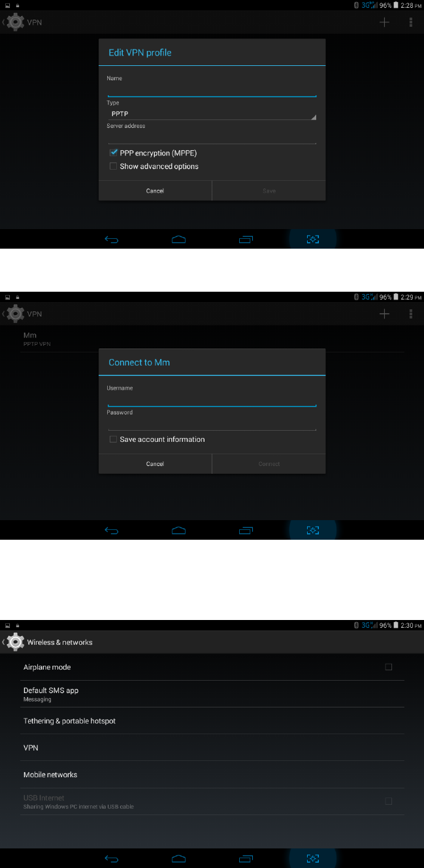Select the Mm PPTP VPN list entry
The width and height of the screenshot is (424, 868).
click(212, 339)
